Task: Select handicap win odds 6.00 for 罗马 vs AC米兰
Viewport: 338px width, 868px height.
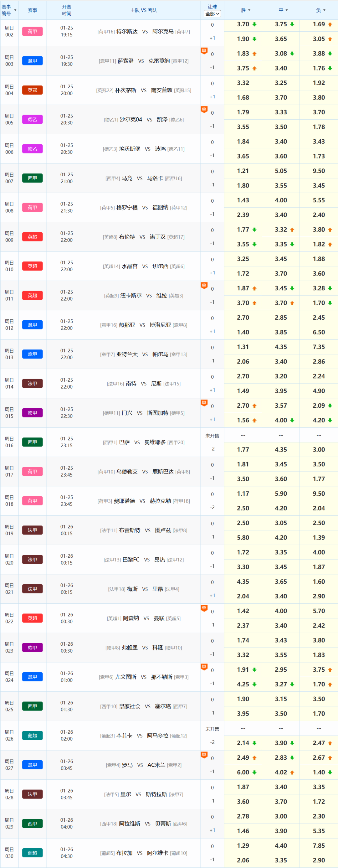Action: (x=243, y=772)
